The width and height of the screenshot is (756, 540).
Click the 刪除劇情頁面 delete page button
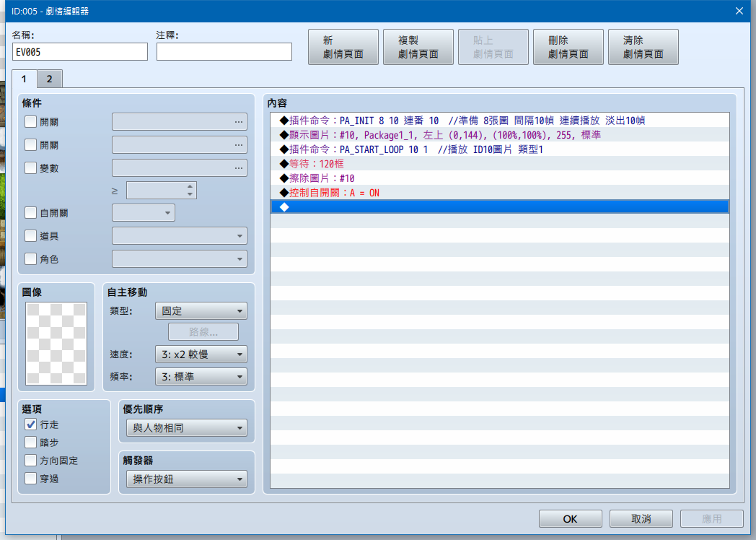pos(568,47)
